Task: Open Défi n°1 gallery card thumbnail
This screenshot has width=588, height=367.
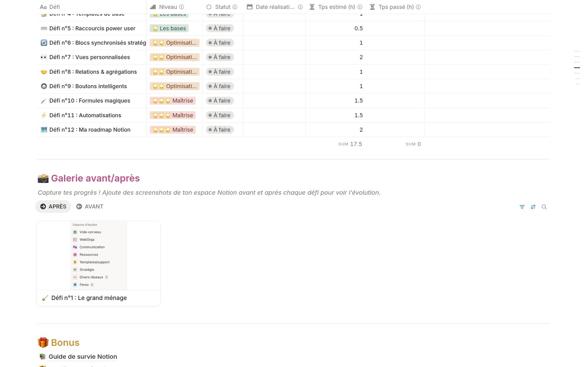Action: (98, 256)
